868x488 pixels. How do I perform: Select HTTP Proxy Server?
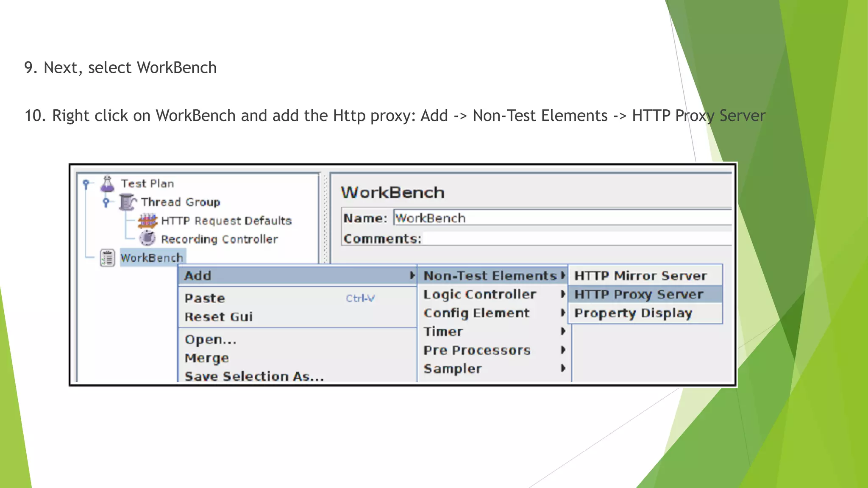coord(645,294)
